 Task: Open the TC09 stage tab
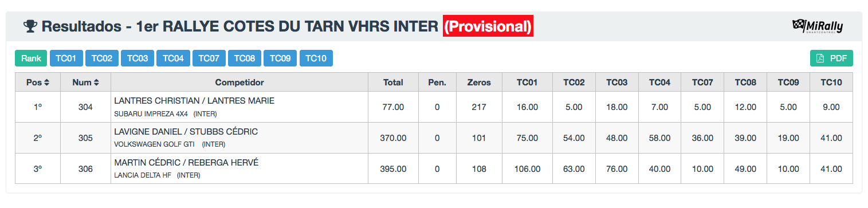[x=280, y=58]
